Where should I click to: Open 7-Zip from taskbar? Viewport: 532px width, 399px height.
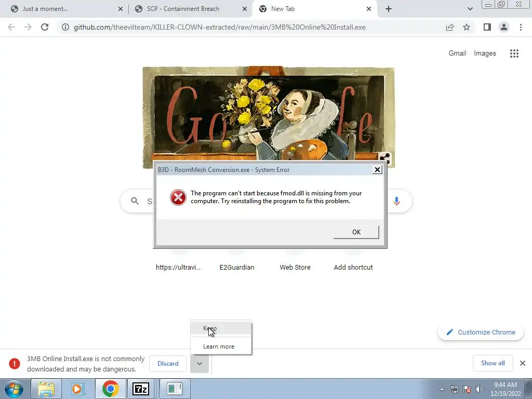click(x=140, y=389)
